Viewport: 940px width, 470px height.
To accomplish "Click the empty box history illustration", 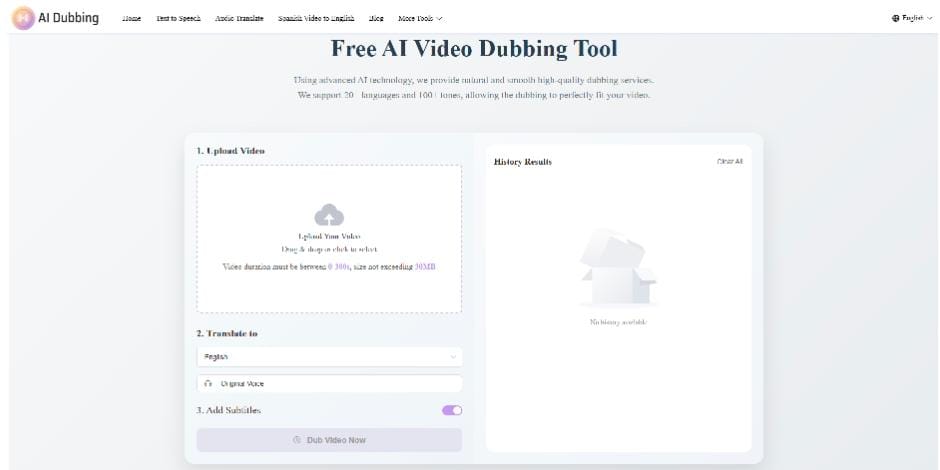I will coord(617,267).
